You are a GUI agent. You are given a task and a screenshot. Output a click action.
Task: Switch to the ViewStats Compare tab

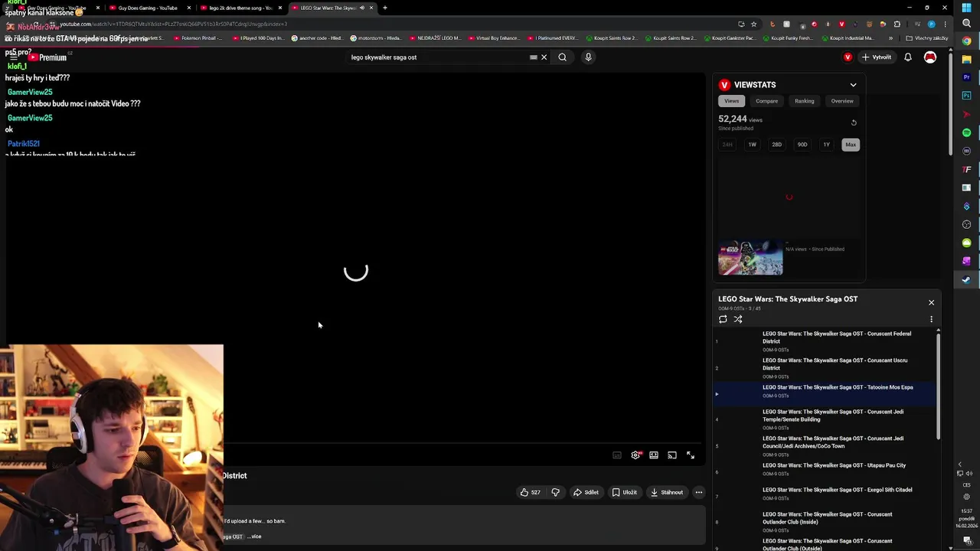click(x=766, y=101)
